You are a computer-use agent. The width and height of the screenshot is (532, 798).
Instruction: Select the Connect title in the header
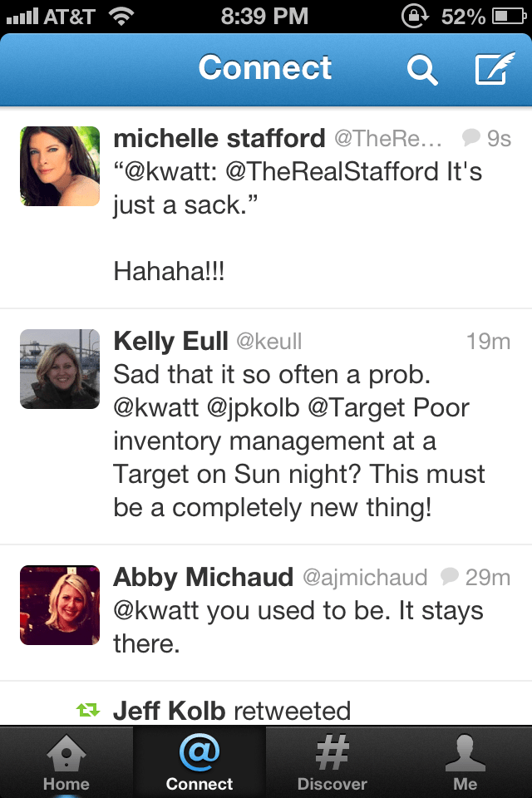pos(264,70)
